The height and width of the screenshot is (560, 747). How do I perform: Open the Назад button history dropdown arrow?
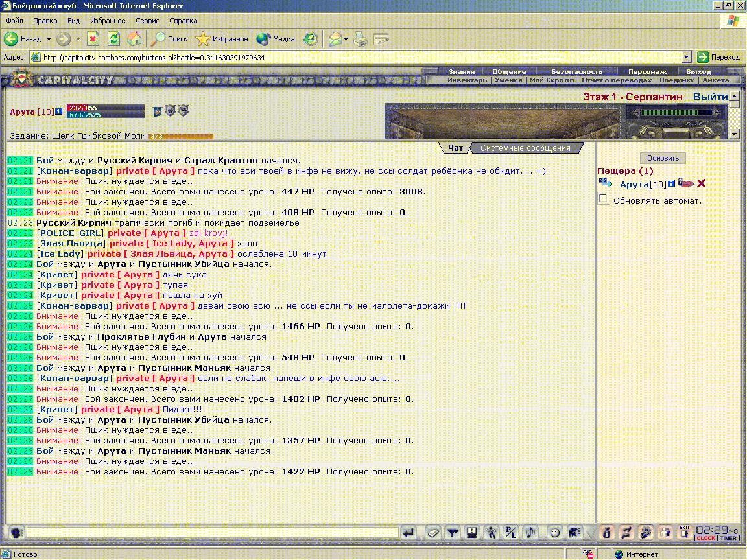coord(49,39)
